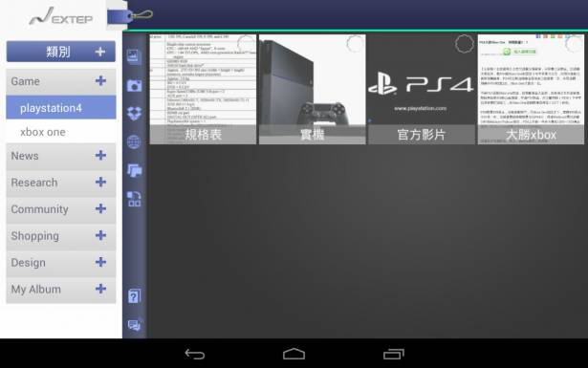This screenshot has width=588, height=368.
Task: Open the help question mark icon
Action: [134, 296]
